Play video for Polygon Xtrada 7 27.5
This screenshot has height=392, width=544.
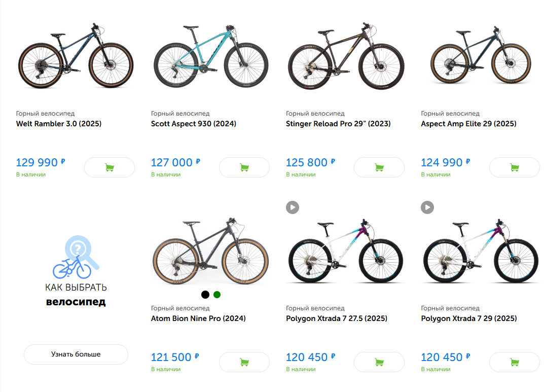(293, 207)
